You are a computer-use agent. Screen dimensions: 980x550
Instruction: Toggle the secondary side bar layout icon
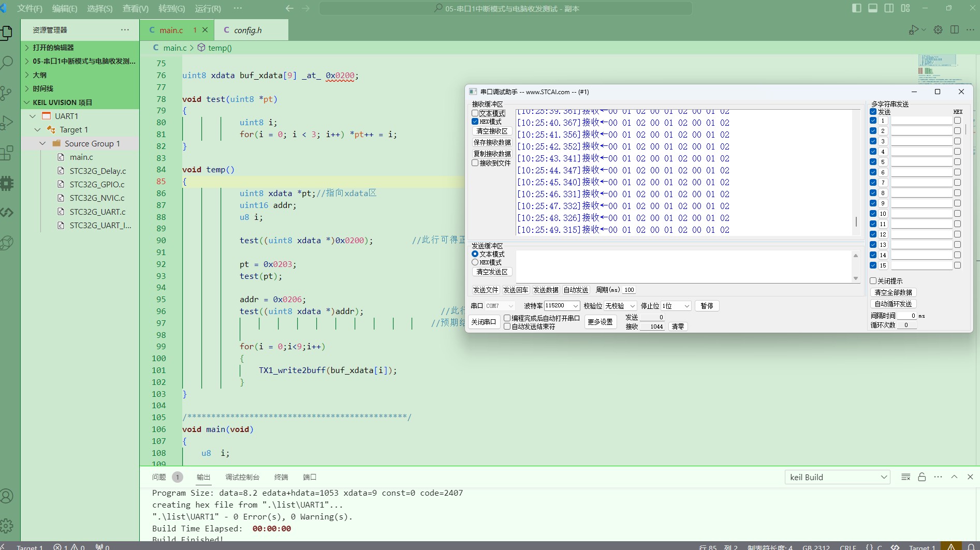[889, 8]
